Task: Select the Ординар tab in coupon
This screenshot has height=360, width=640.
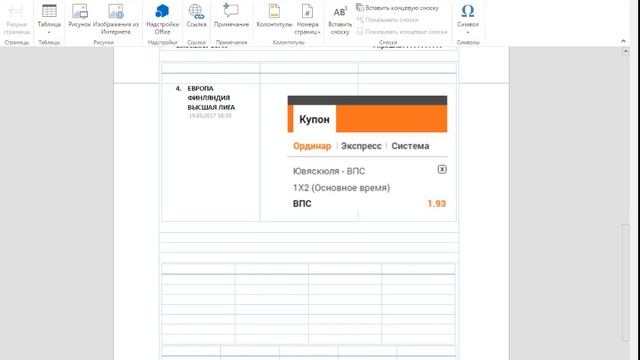Action: point(312,146)
